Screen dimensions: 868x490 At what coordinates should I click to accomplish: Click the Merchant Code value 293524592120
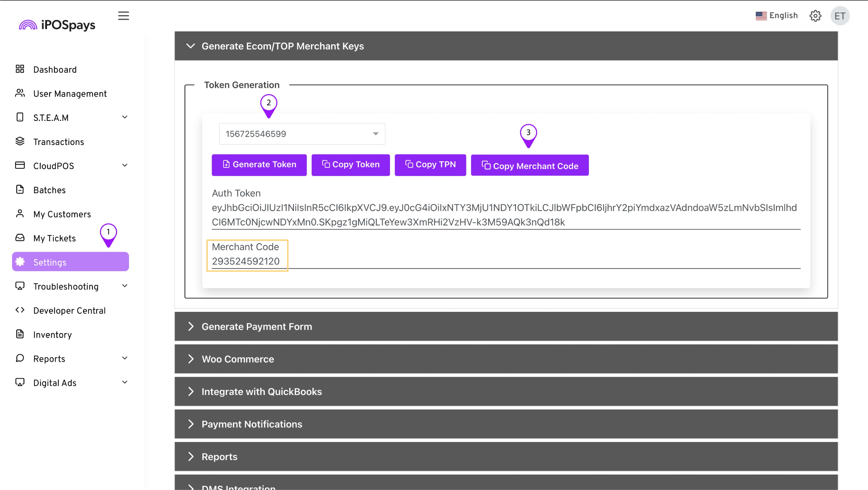pos(246,261)
